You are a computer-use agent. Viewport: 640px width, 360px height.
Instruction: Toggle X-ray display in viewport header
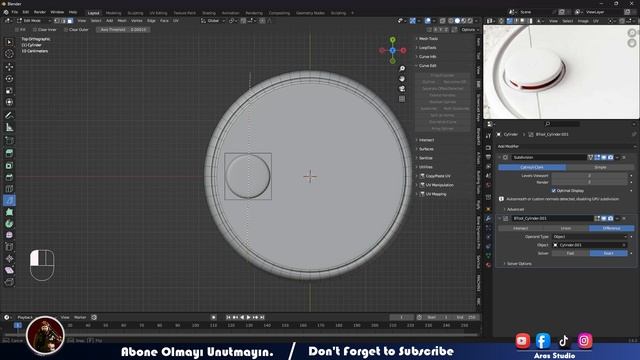443,20
